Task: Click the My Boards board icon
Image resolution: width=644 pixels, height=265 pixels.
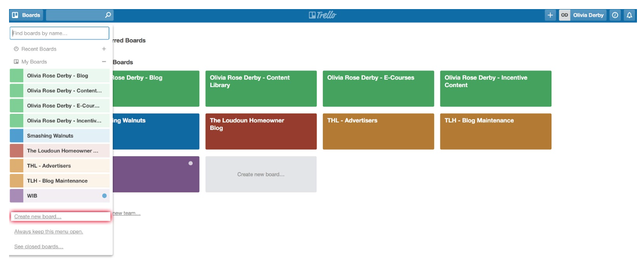Action: point(16,61)
